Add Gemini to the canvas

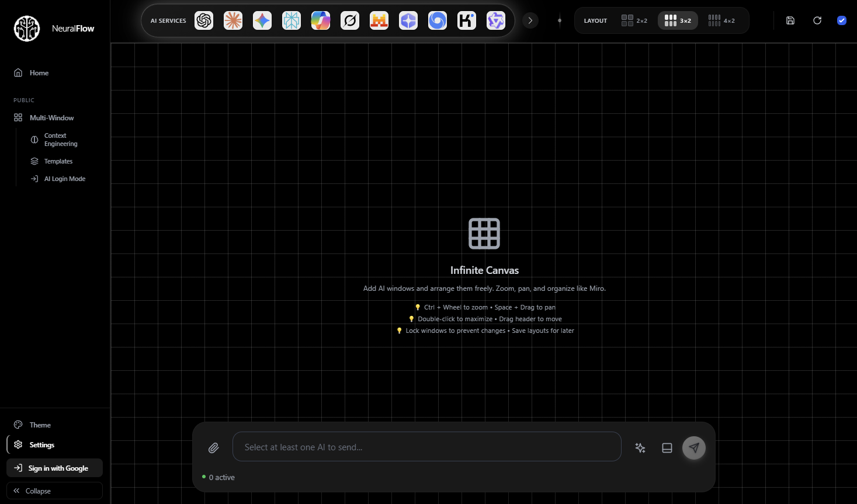click(262, 20)
